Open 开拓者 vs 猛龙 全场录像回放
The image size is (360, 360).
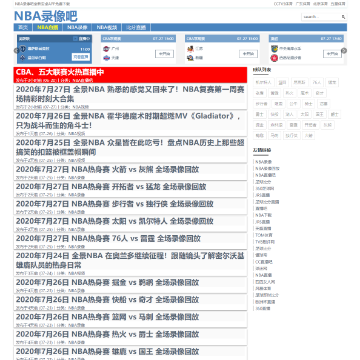click(x=111, y=187)
